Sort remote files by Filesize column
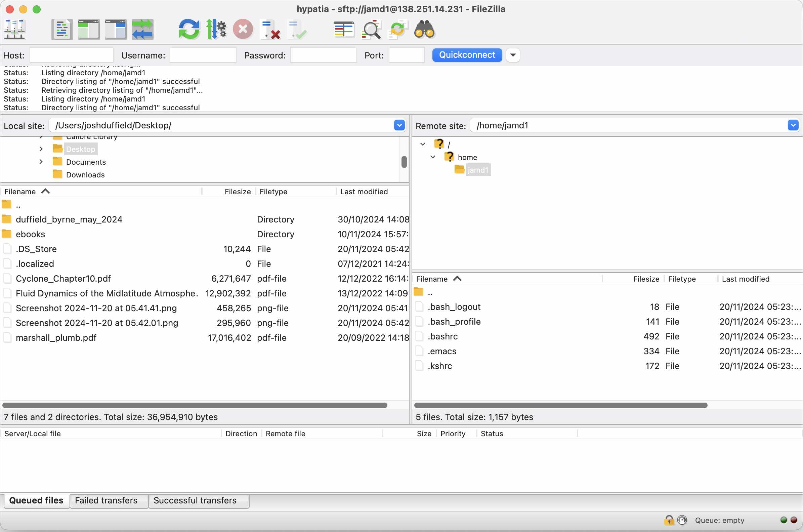The width and height of the screenshot is (803, 532). (x=633, y=279)
